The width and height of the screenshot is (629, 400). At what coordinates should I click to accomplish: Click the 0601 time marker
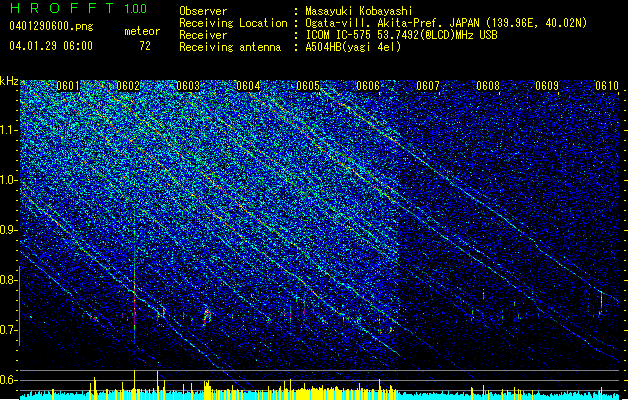(68, 86)
